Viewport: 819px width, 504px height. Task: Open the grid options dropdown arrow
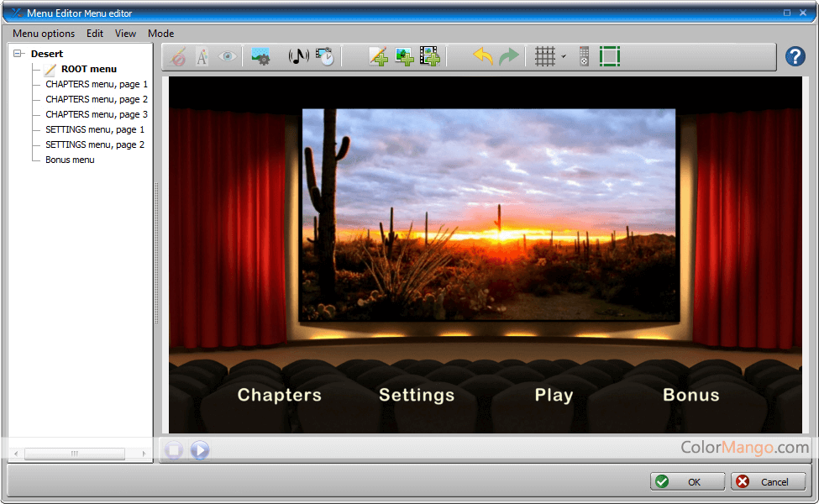[563, 57]
